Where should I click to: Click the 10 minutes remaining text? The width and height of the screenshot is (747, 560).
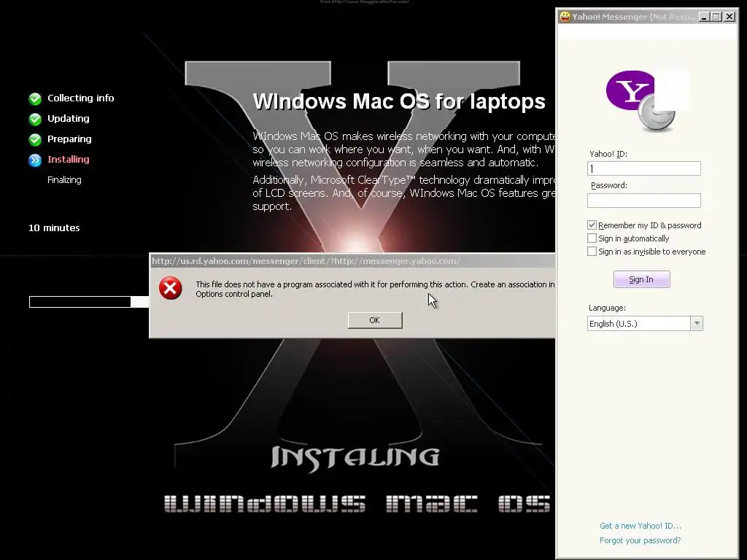click(54, 228)
